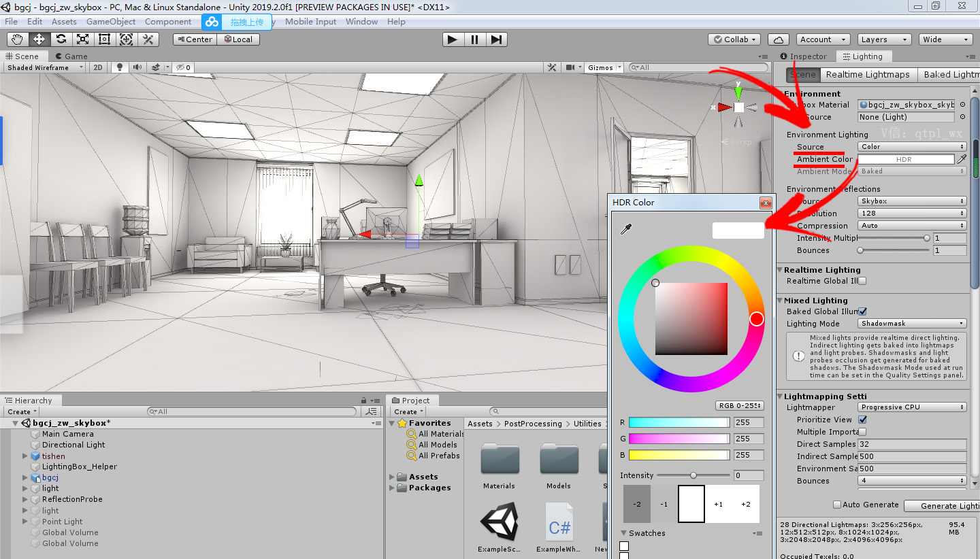980x559 pixels.
Task: Mute scene audio via the speaker icon
Action: (138, 67)
